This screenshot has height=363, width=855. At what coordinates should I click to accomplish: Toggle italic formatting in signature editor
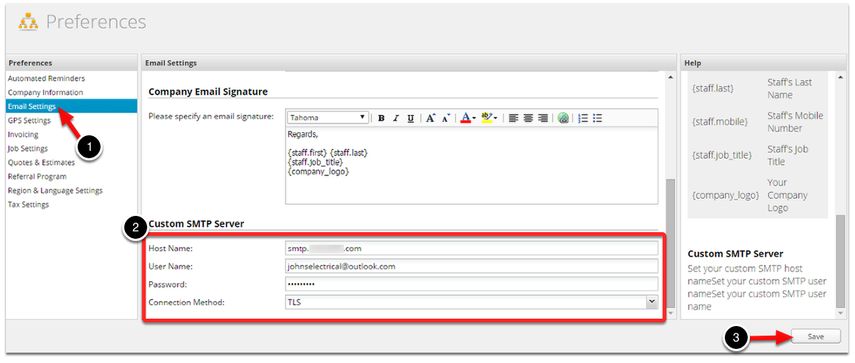pyautogui.click(x=396, y=118)
